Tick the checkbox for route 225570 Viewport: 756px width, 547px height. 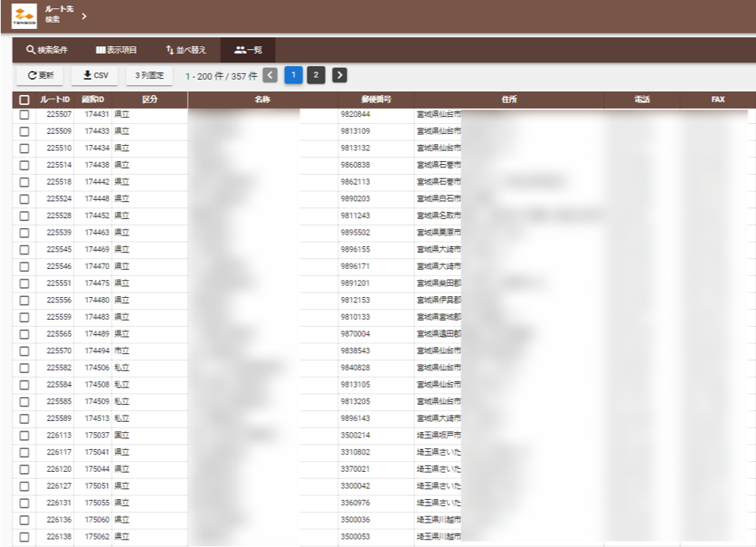(x=24, y=351)
